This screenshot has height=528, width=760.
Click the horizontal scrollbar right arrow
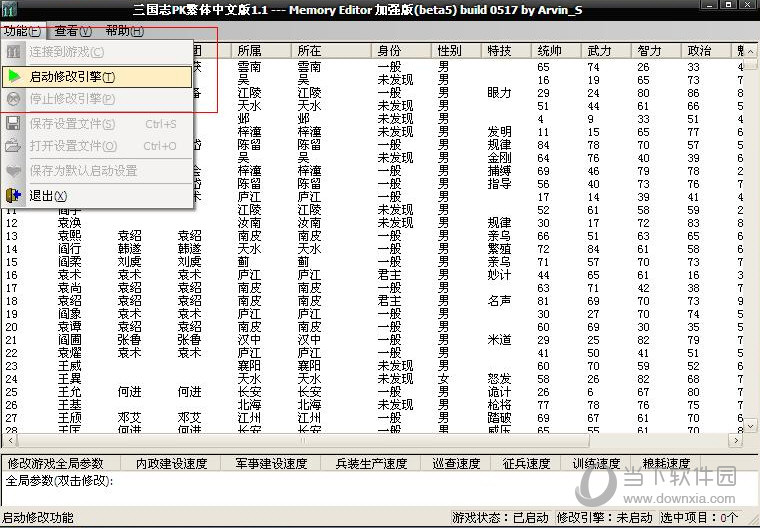[736, 440]
